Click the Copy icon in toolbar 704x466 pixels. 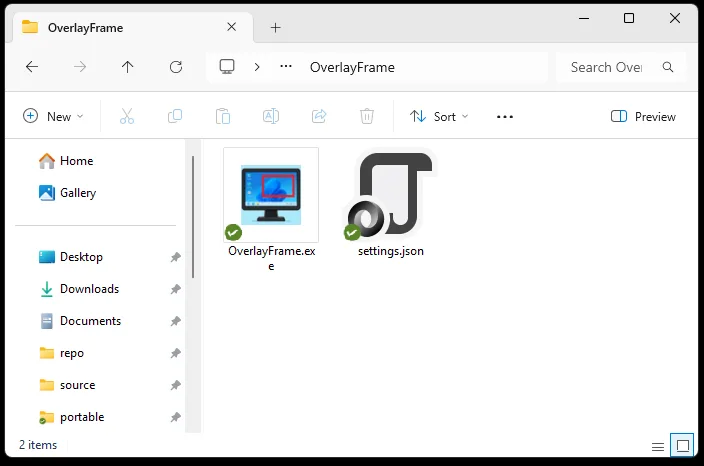[175, 116]
